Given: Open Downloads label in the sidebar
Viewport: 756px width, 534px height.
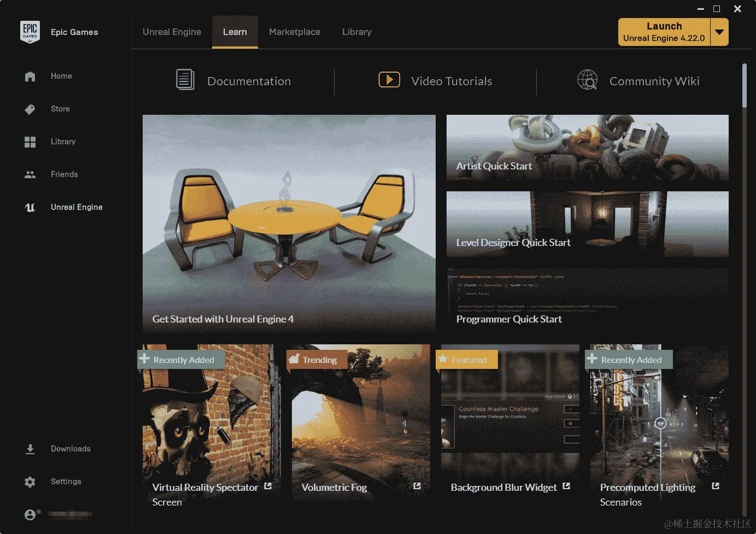Looking at the screenshot, I should 71,449.
